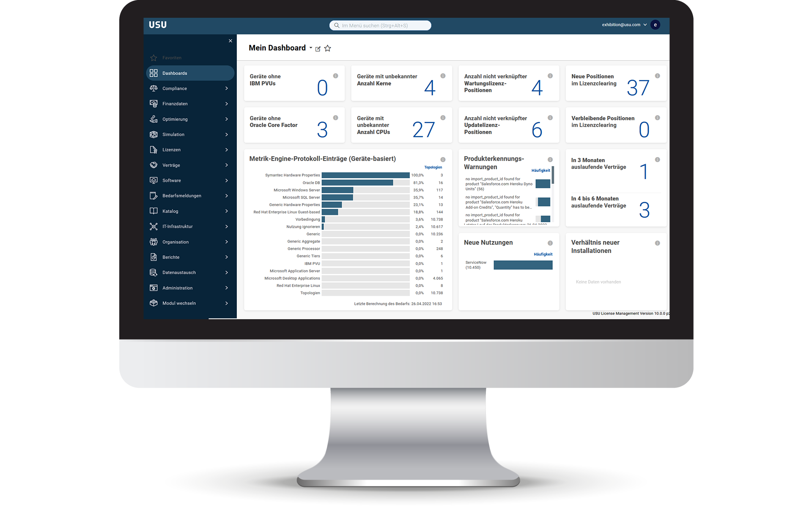Screen dimensions: 812x508
Task: Click the search input field
Action: click(x=380, y=25)
